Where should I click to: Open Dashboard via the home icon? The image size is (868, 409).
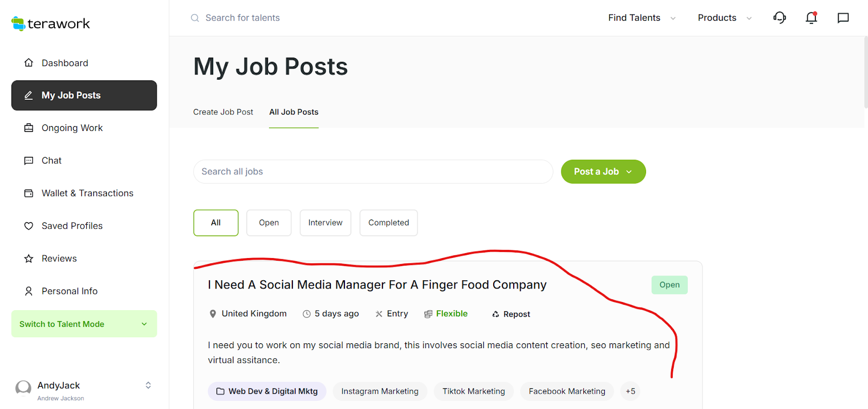pyautogui.click(x=29, y=63)
